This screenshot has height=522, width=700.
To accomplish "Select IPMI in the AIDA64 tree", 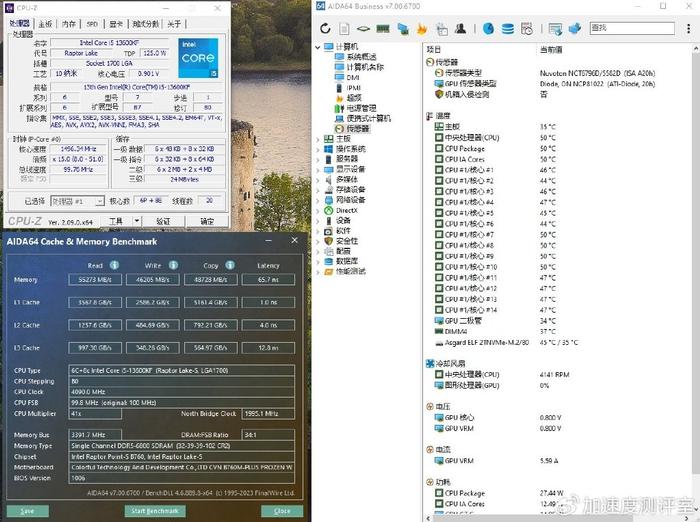I will pos(354,88).
